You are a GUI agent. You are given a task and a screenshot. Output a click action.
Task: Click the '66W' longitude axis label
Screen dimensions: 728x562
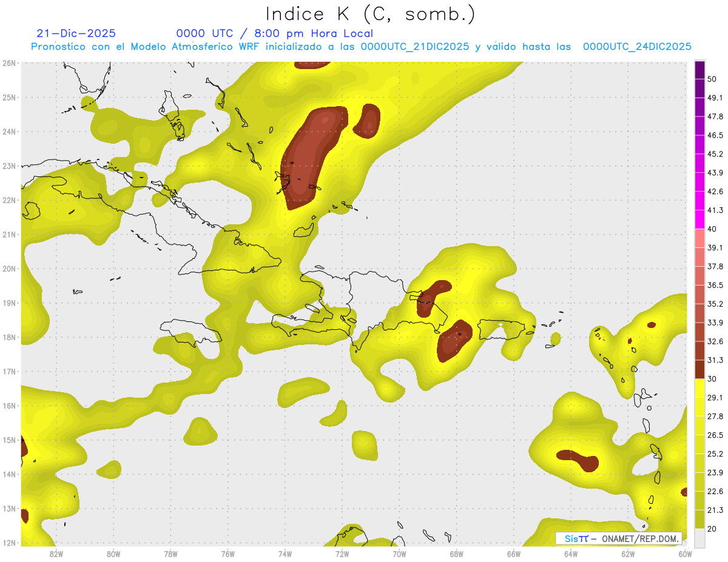[514, 554]
